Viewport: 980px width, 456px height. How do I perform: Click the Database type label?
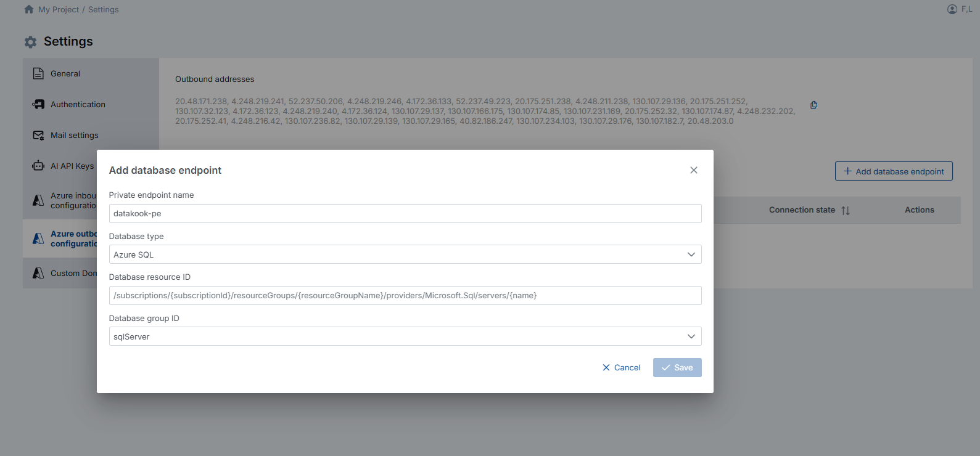pos(136,236)
